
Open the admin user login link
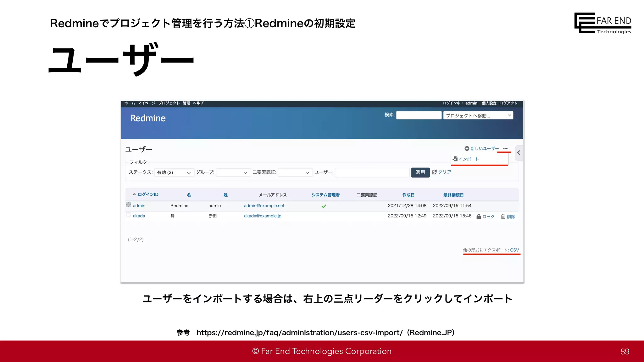point(139,206)
